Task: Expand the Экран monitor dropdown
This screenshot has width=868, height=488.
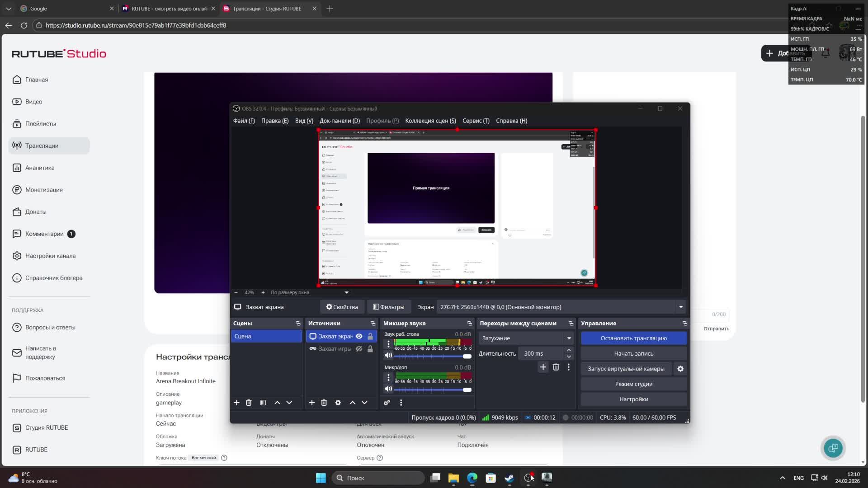Action: click(x=680, y=307)
